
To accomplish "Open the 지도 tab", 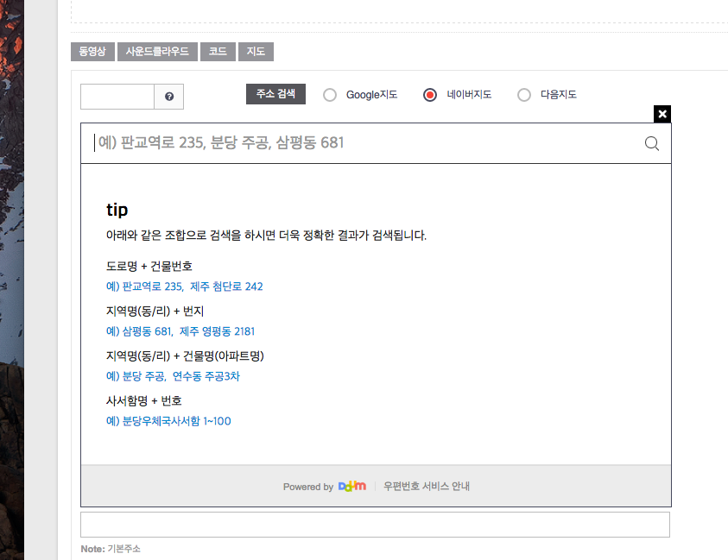I will click(256, 52).
